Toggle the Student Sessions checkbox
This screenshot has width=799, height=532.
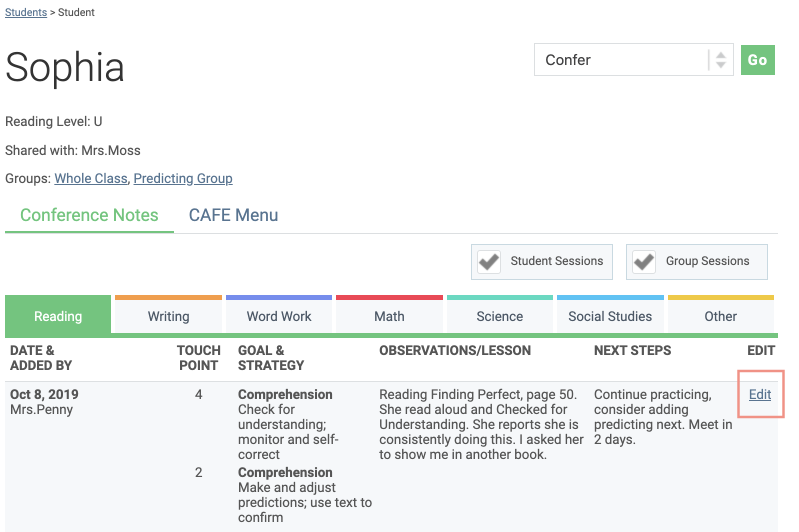pyautogui.click(x=489, y=261)
